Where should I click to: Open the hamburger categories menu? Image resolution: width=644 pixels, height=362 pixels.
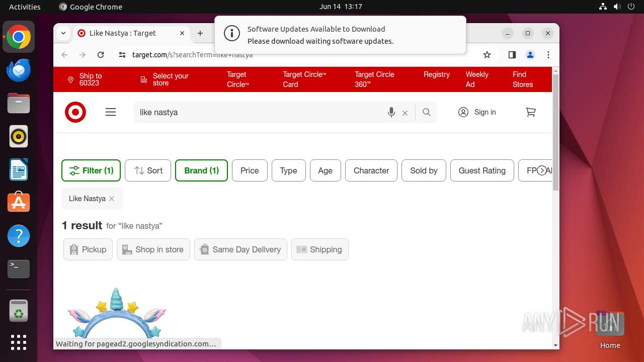click(111, 112)
